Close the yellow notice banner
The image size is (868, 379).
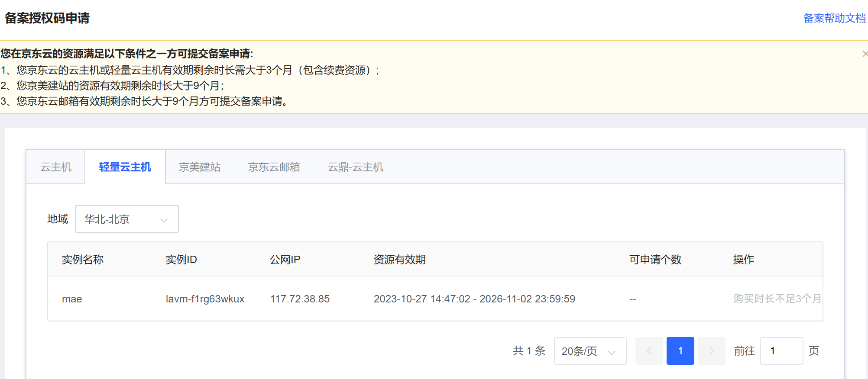coord(865,54)
